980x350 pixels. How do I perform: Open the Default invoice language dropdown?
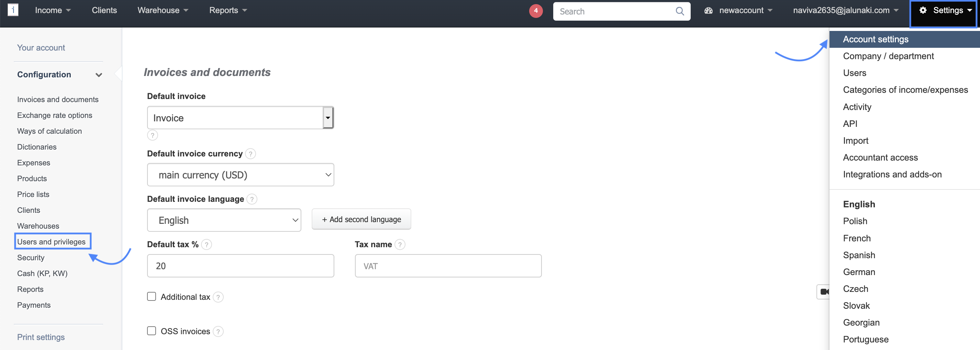click(x=224, y=220)
